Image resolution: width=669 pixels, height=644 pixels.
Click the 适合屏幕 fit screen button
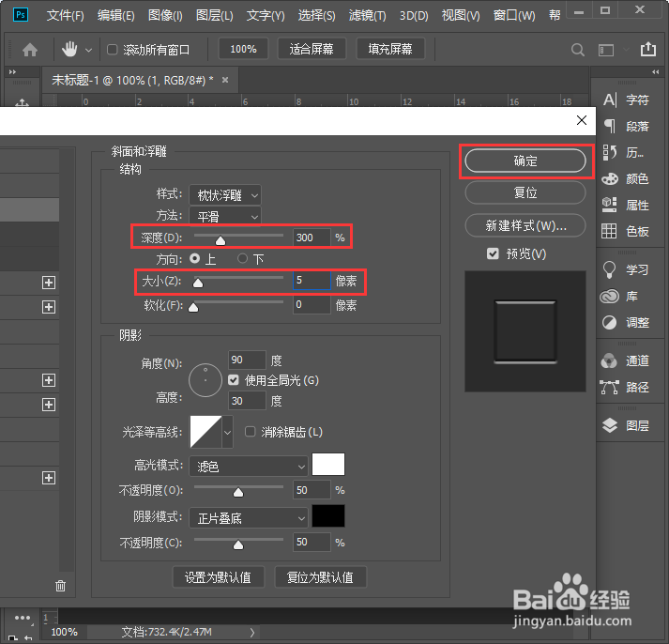click(312, 49)
